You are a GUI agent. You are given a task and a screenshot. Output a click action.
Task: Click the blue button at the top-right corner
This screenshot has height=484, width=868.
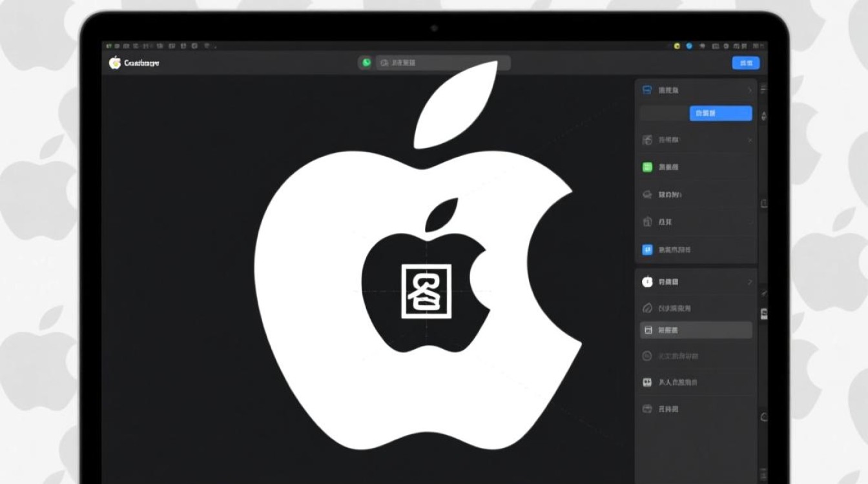pyautogui.click(x=746, y=63)
